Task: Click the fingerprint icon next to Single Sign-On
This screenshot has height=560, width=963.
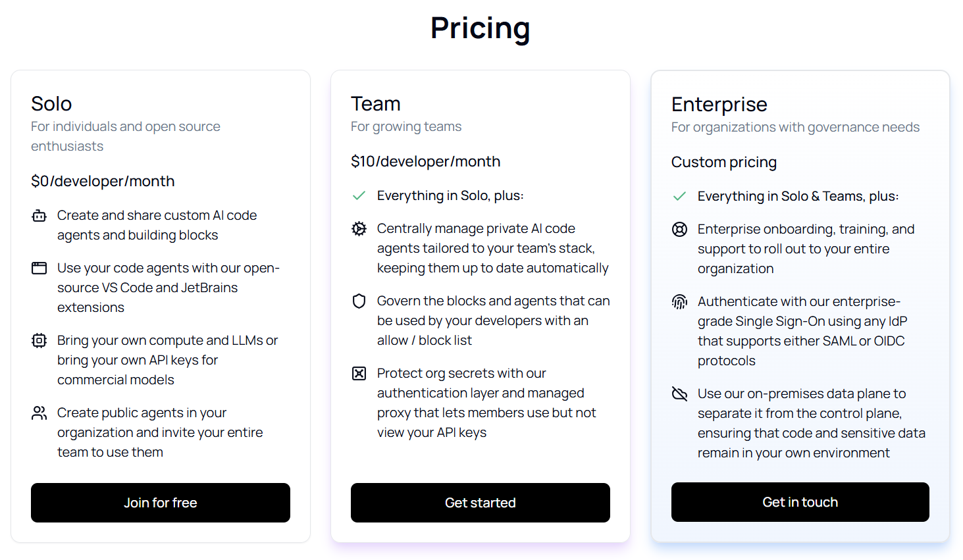Action: [x=679, y=302]
